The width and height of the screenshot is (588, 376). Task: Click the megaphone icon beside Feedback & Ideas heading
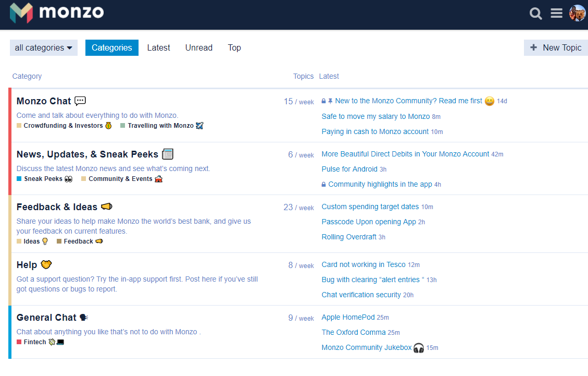(x=106, y=206)
